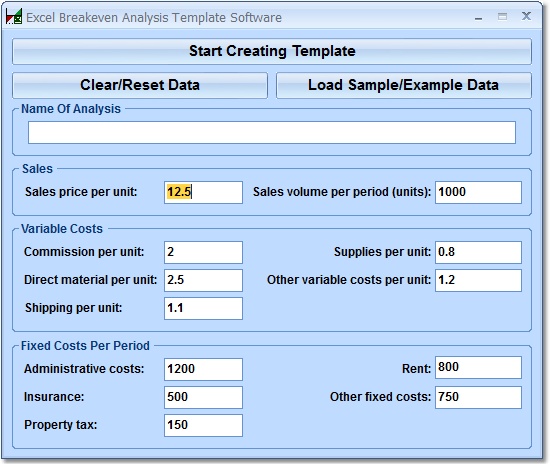Click the Rent label
This screenshot has width=550, height=466.
point(416,369)
